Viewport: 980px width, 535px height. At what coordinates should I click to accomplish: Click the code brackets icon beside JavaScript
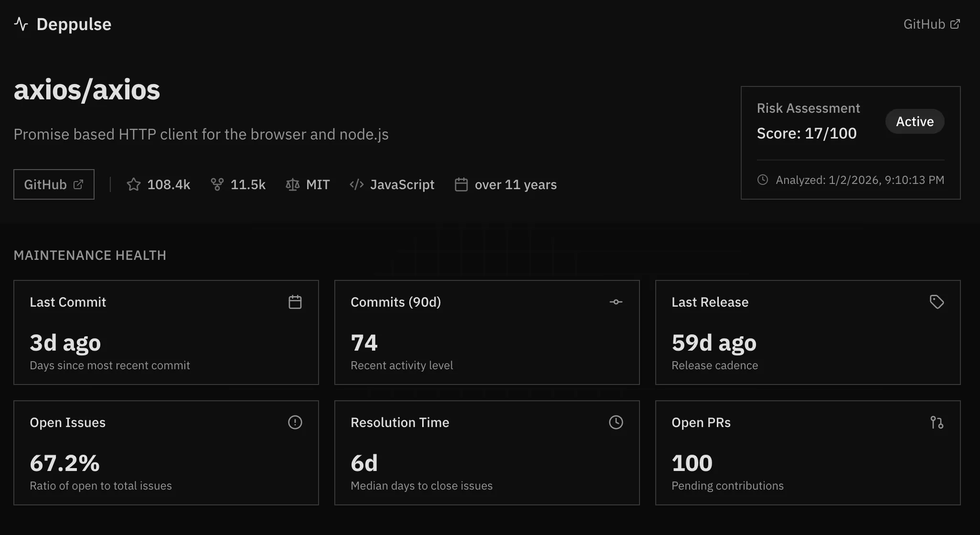pyautogui.click(x=357, y=184)
